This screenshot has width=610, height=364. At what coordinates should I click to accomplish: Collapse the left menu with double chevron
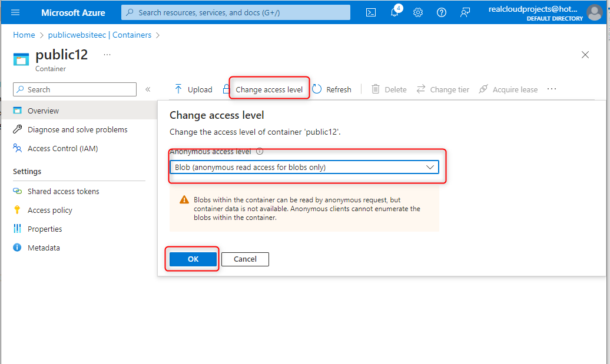[x=148, y=89]
